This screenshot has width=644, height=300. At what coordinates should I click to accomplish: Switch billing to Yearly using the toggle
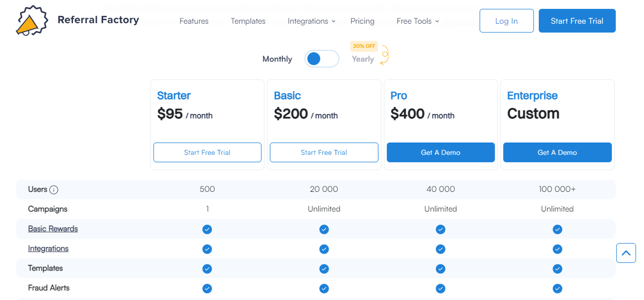322,58
